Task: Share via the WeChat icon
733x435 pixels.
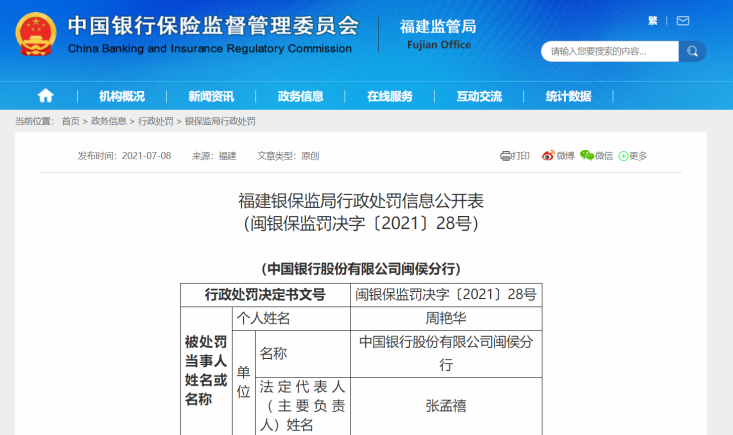Action: [x=587, y=155]
